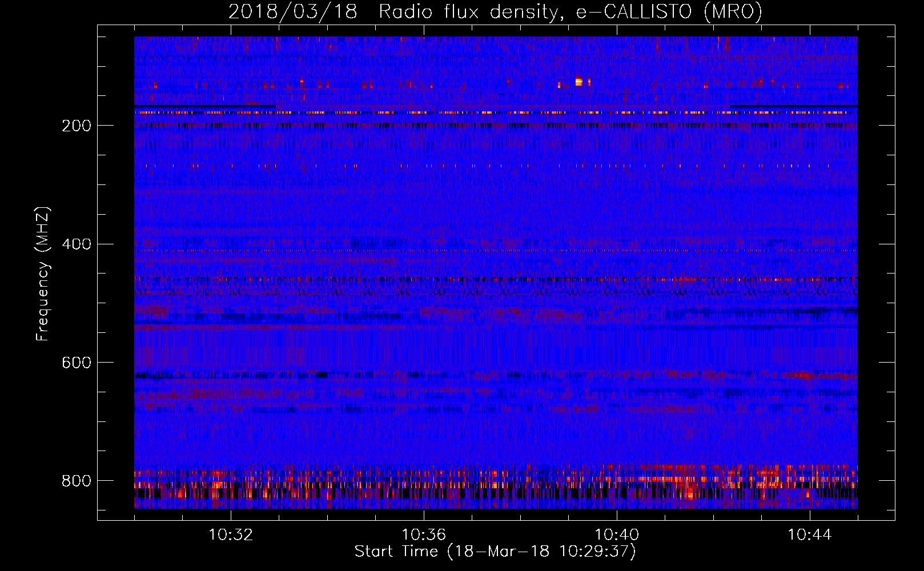Click the 'Start Time (18-Mar-18 10:29:37)' label

[x=495, y=552]
